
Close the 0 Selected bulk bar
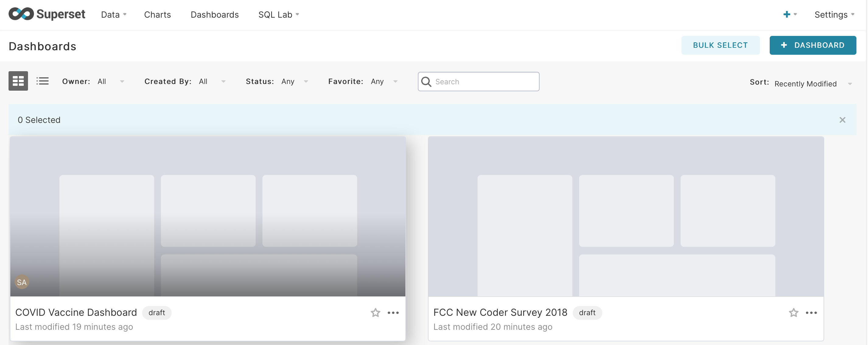pos(842,120)
